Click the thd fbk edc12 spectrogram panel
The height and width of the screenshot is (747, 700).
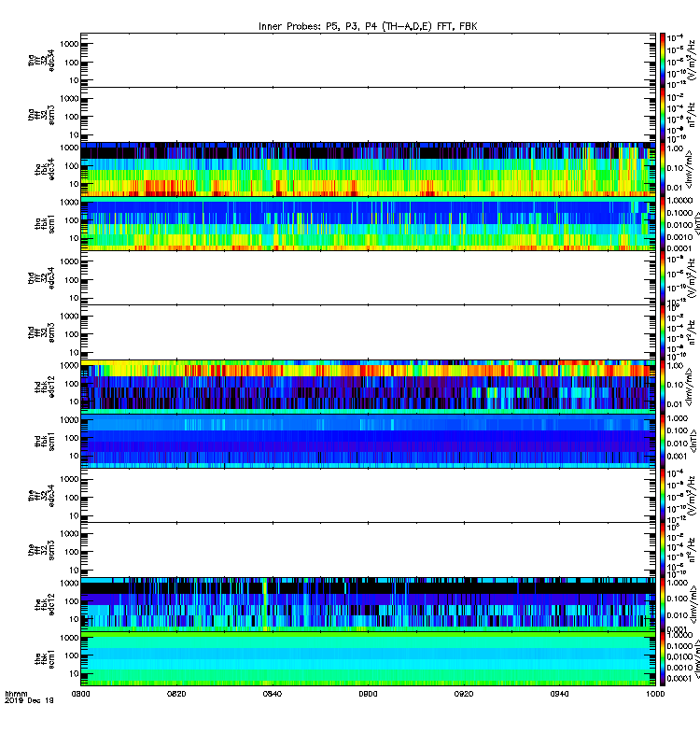tap(368, 387)
